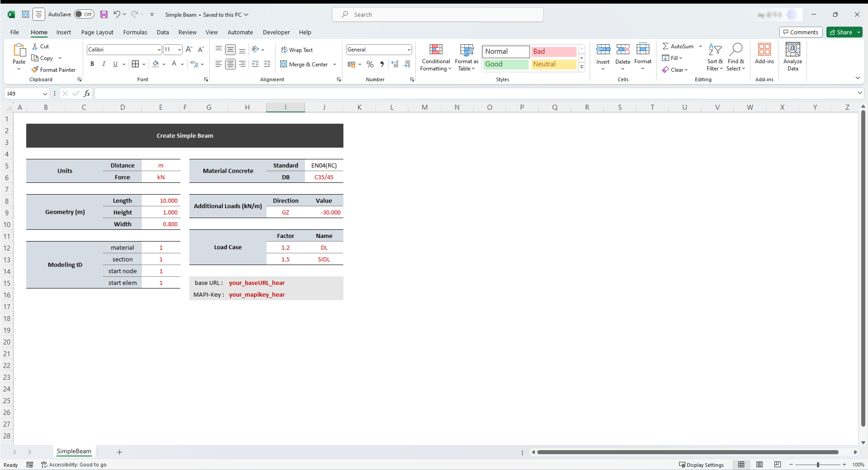Click the Save disk icon
The height and width of the screenshot is (470, 868).
104,14
